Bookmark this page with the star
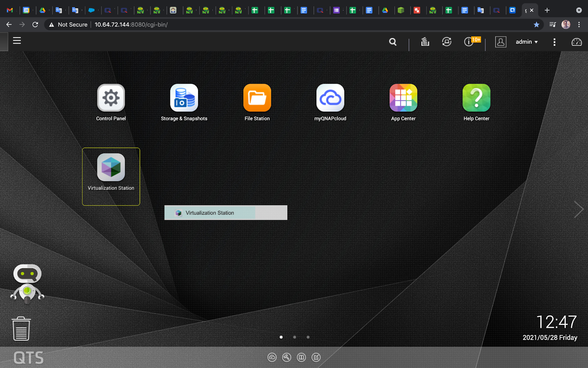The width and height of the screenshot is (588, 368). pyautogui.click(x=537, y=25)
